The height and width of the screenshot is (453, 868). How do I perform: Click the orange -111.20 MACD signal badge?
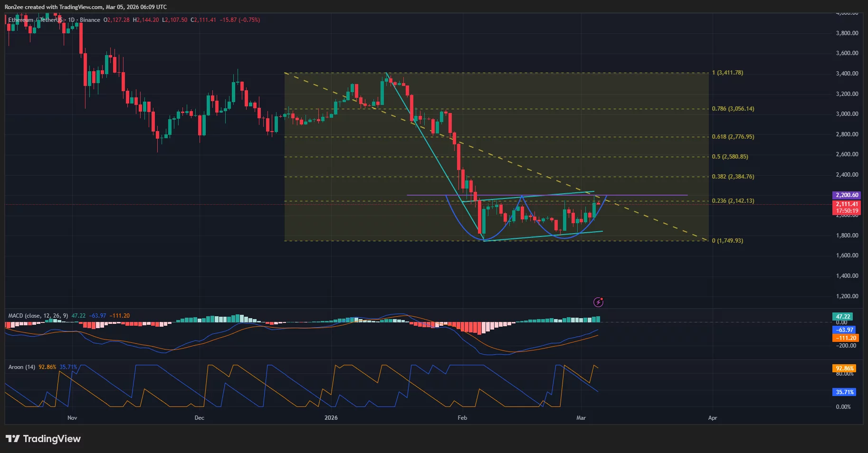(x=845, y=338)
